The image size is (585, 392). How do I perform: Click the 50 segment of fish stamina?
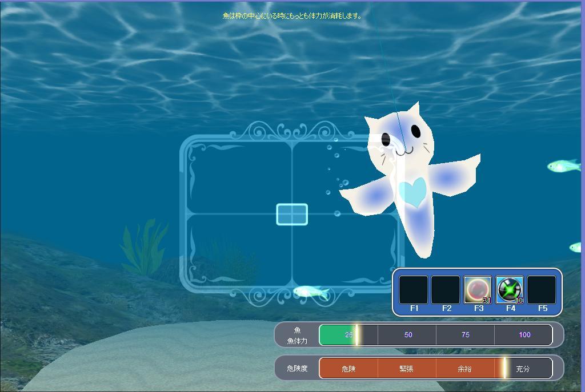click(407, 335)
